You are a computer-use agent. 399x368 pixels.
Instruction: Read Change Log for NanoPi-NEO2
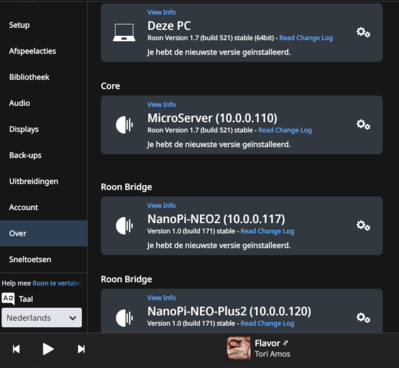pyautogui.click(x=267, y=231)
